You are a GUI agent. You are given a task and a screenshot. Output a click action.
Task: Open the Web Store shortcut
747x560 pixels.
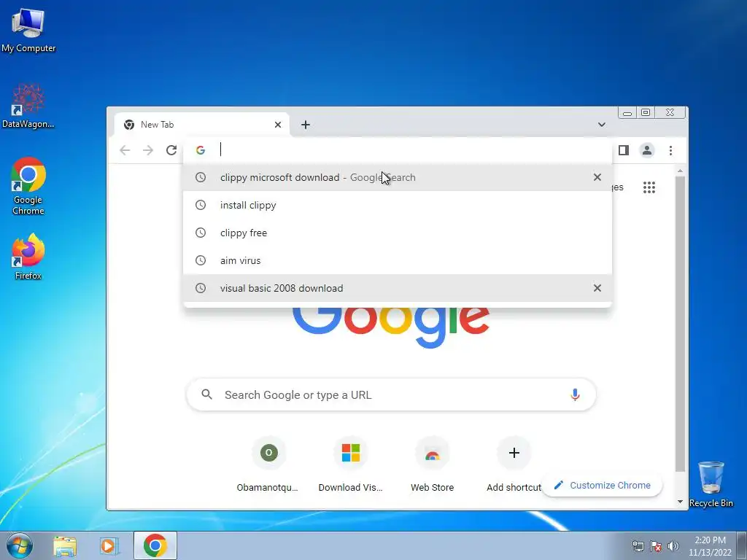[x=432, y=464]
